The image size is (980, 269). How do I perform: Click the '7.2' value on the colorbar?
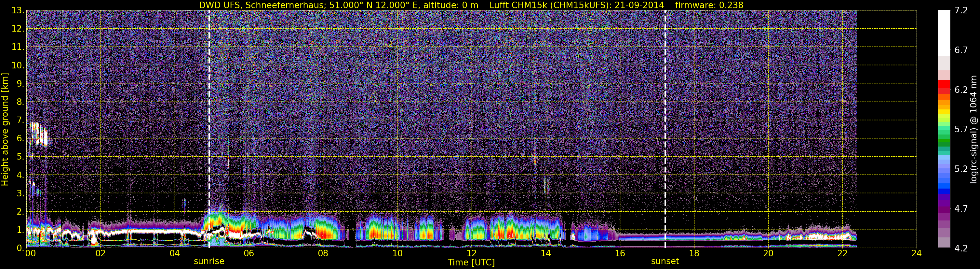point(961,10)
